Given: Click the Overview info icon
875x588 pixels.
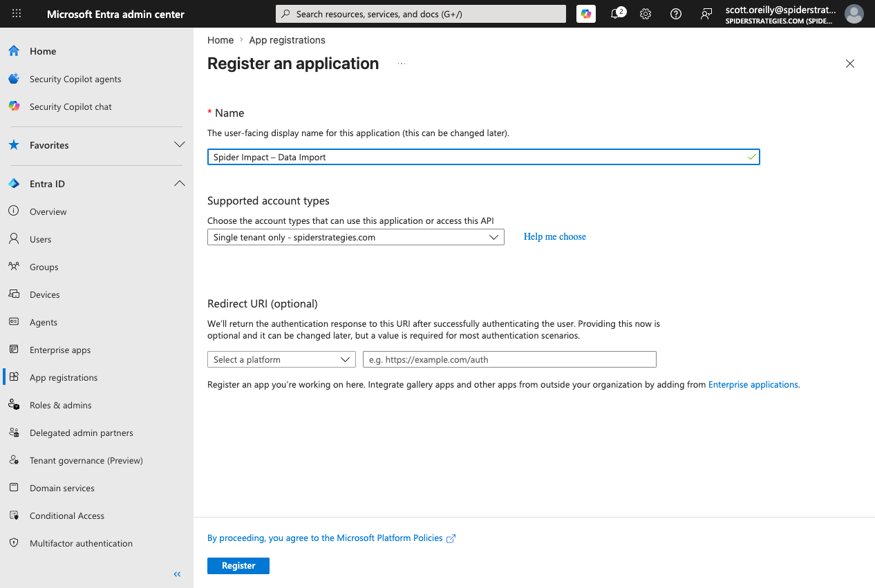Looking at the screenshot, I should tap(14, 211).
